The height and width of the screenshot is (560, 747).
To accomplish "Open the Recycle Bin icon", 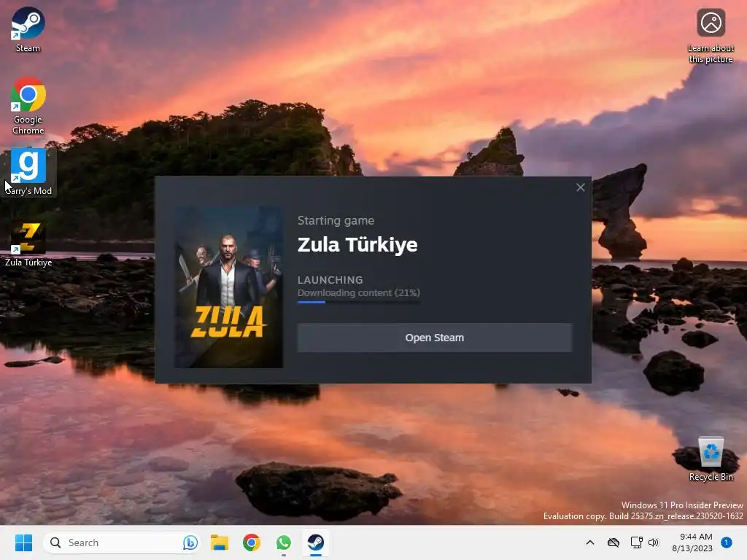I will click(x=711, y=459).
